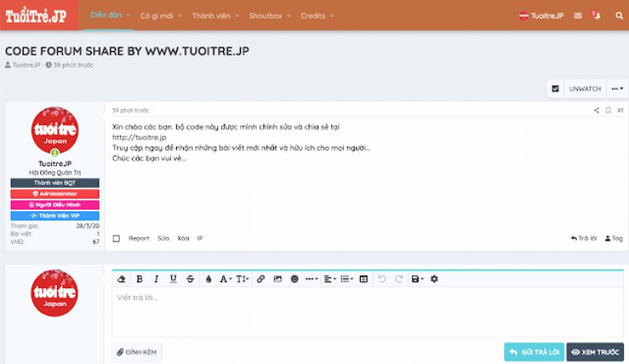Viewport: 629px width, 364px height.
Task: Open the more insert options dropdown
Action: click(x=312, y=279)
